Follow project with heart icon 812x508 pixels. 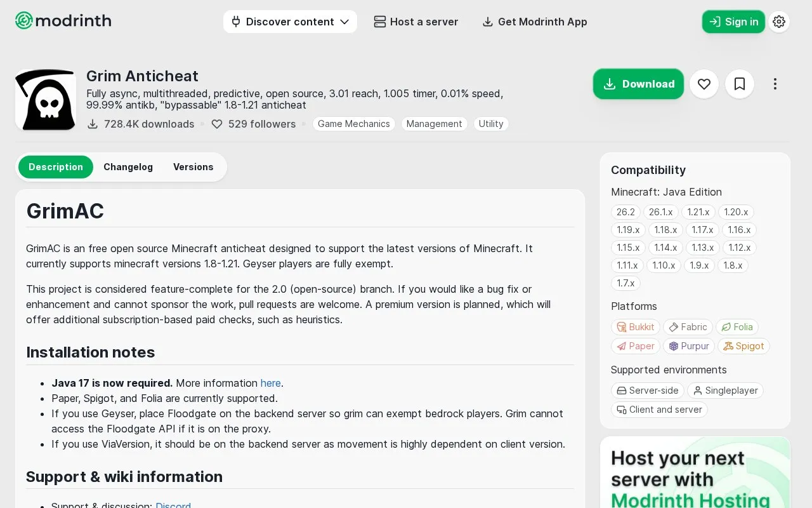point(704,84)
